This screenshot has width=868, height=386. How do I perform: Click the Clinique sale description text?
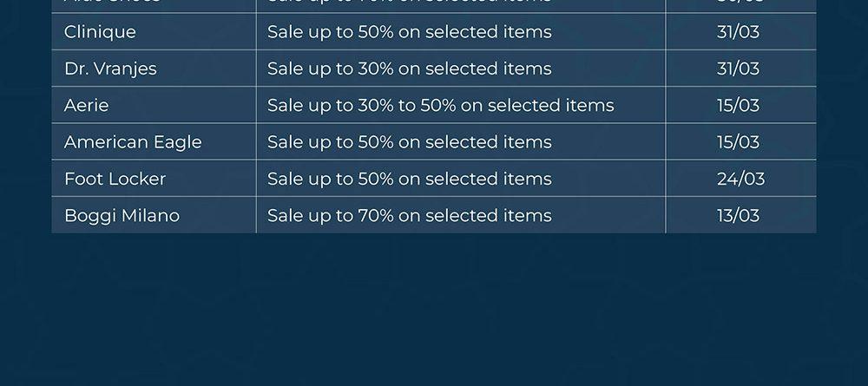pyautogui.click(x=409, y=32)
